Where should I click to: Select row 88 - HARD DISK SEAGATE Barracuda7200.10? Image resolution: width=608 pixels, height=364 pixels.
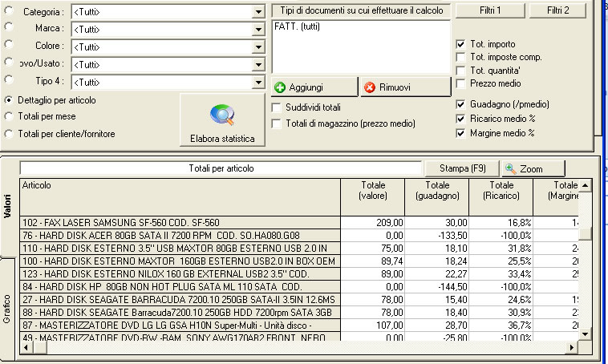coord(180,313)
